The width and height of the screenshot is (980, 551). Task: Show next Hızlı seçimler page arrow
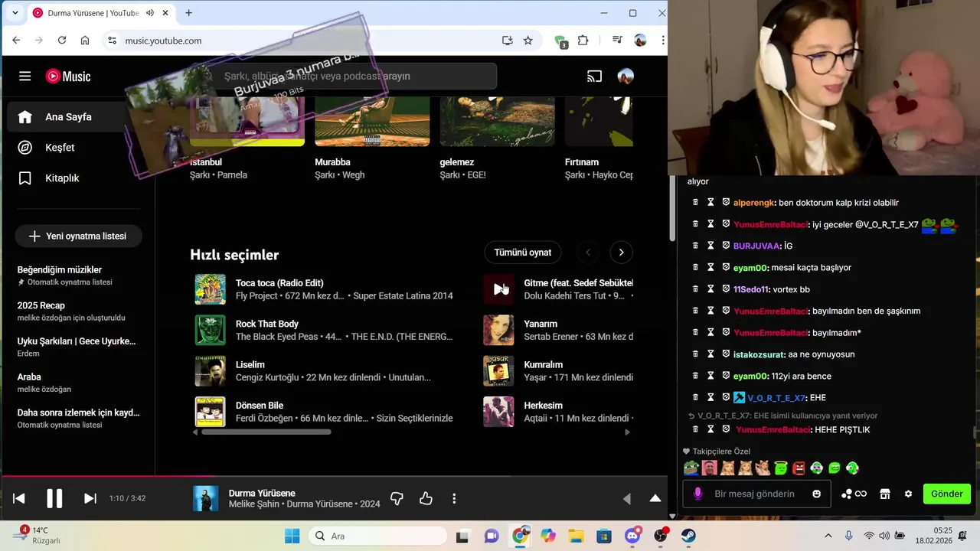tap(621, 253)
